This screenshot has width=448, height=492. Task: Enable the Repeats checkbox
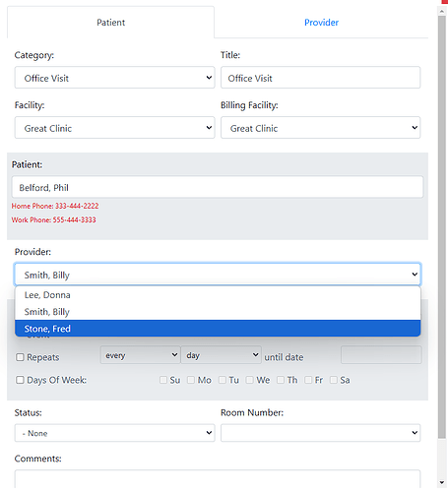[x=20, y=357]
